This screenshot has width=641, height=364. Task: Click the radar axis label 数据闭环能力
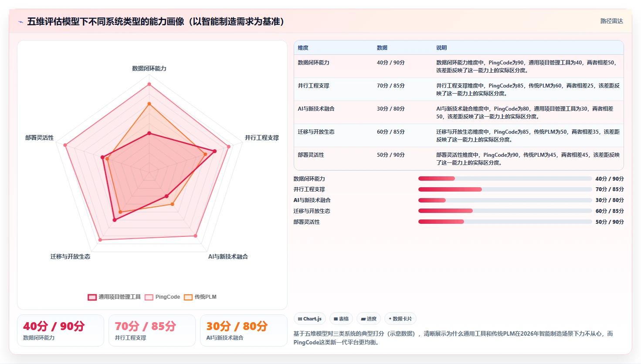[x=149, y=68]
